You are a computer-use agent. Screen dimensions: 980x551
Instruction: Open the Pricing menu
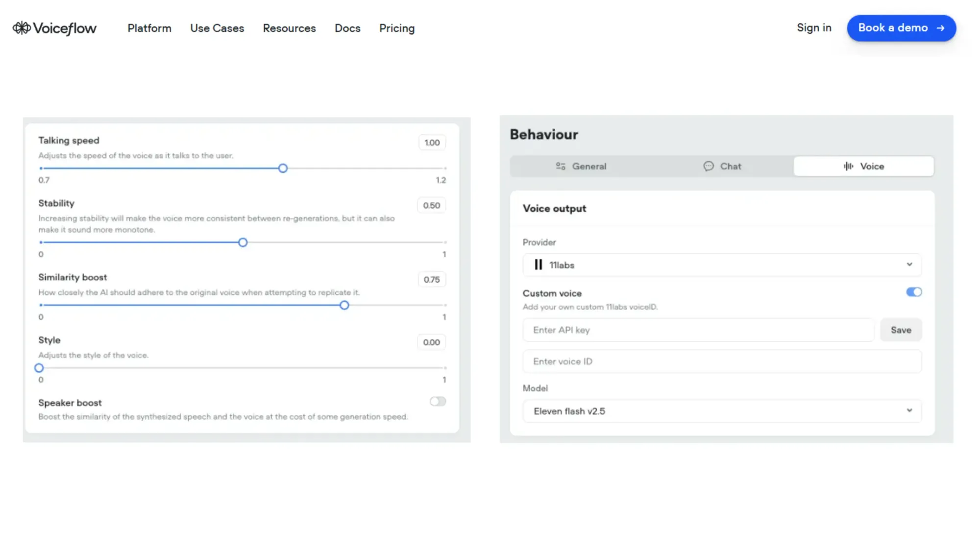click(x=396, y=28)
